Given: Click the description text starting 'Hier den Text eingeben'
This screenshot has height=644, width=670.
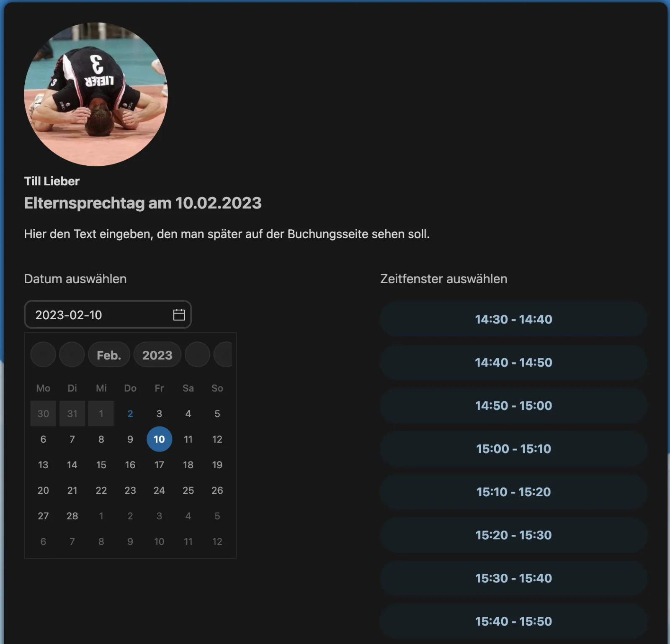Looking at the screenshot, I should coord(227,234).
